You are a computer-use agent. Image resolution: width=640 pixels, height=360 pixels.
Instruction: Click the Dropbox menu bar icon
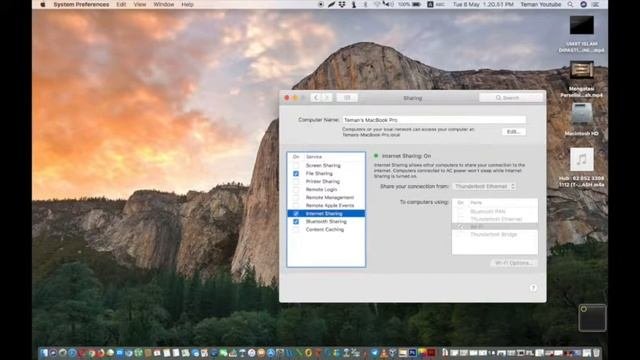pos(342,4)
